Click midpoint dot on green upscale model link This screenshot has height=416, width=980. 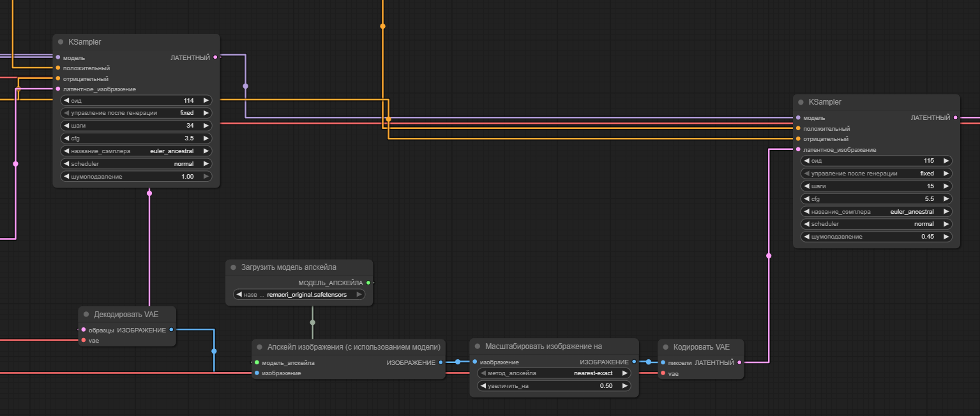tap(312, 322)
